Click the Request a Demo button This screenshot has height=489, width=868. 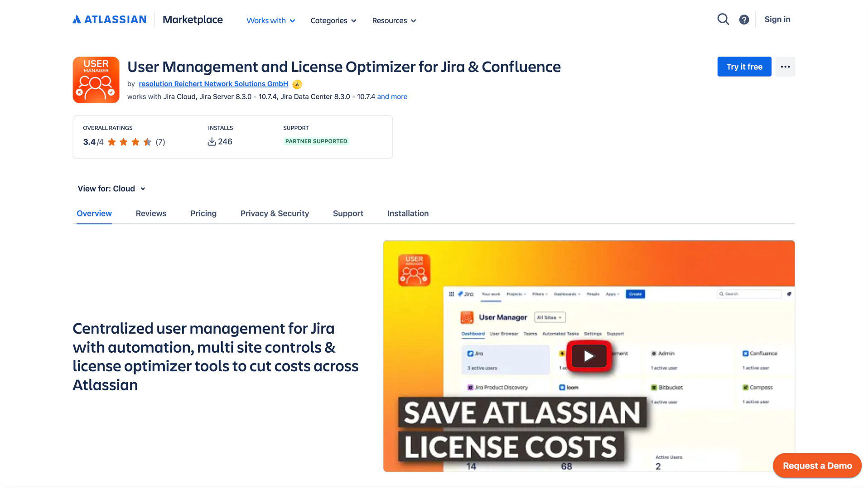point(817,465)
